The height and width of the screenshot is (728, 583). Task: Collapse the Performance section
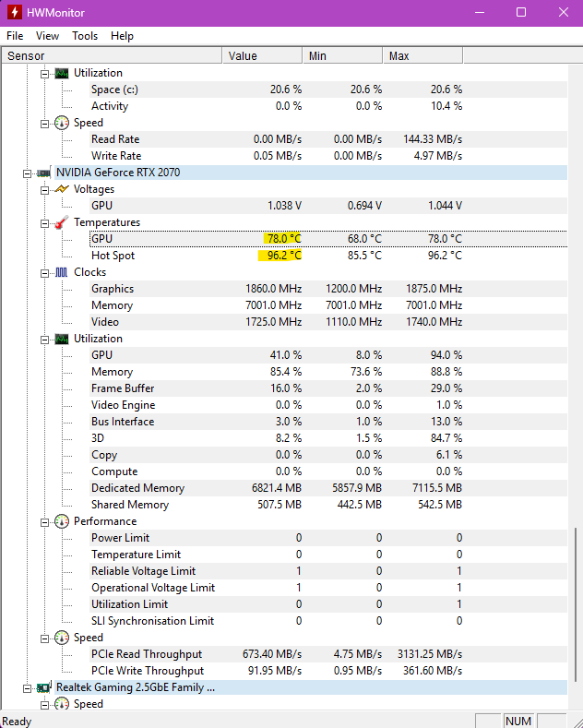[44, 522]
